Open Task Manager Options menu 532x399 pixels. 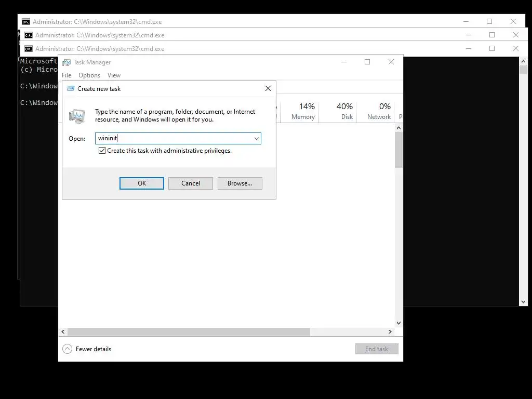tap(89, 75)
